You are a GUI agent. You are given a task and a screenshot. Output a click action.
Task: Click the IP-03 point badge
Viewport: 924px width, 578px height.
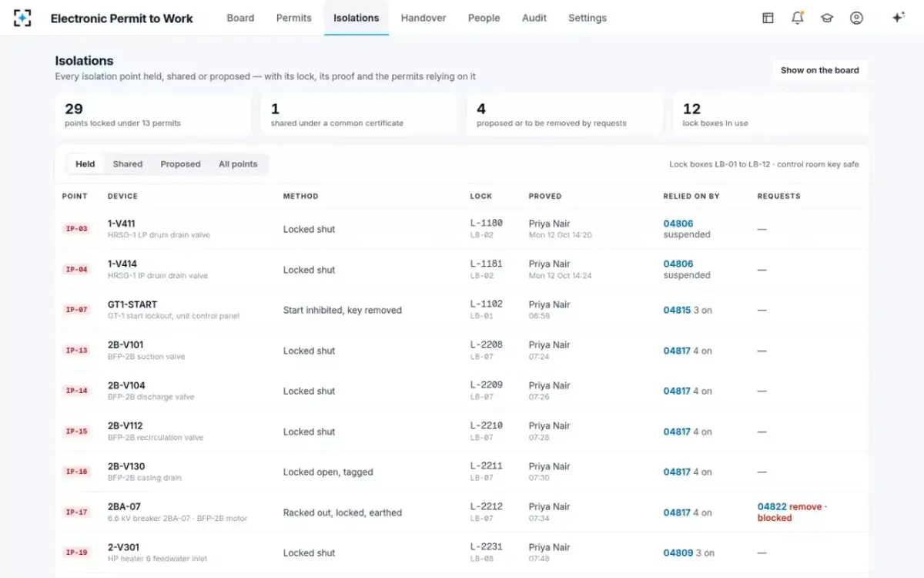[76, 229]
